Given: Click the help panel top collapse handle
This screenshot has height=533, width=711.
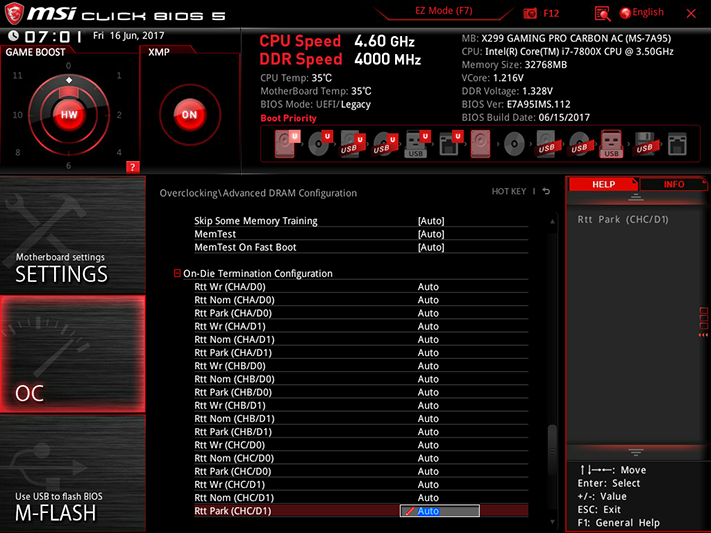Looking at the screenshot, I should pos(635,197).
